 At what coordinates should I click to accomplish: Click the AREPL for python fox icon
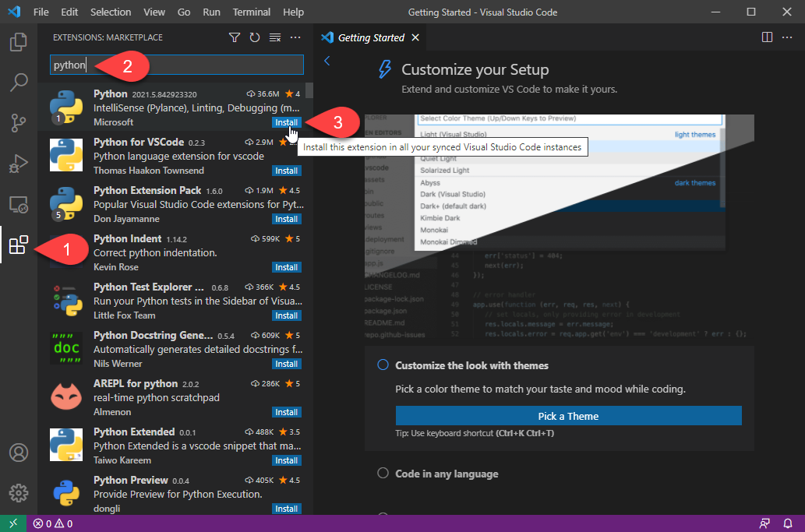click(66, 396)
